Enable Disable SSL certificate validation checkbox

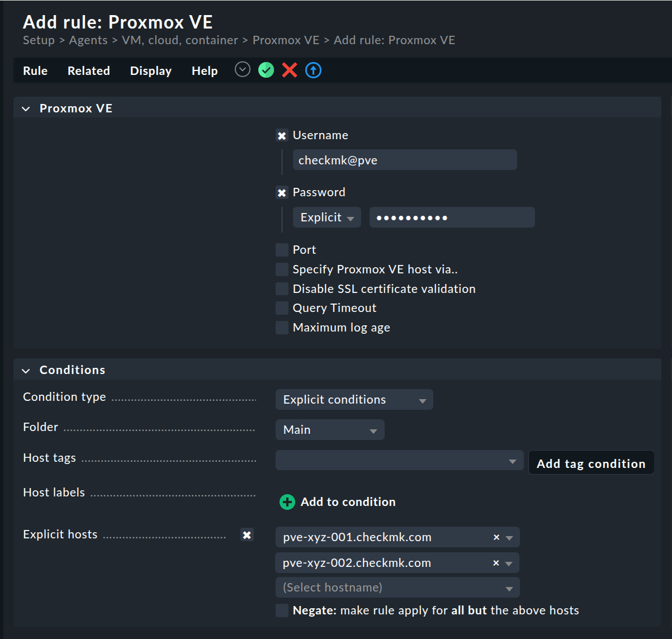[282, 289]
